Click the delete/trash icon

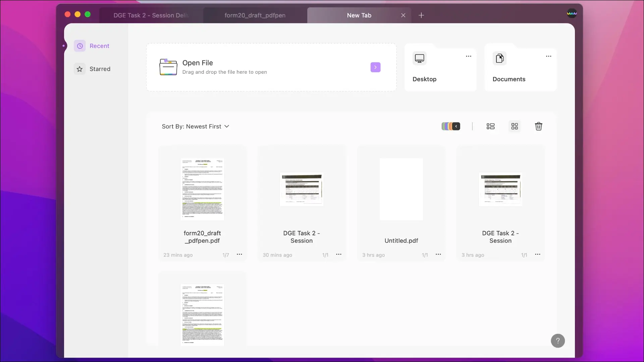539,126
